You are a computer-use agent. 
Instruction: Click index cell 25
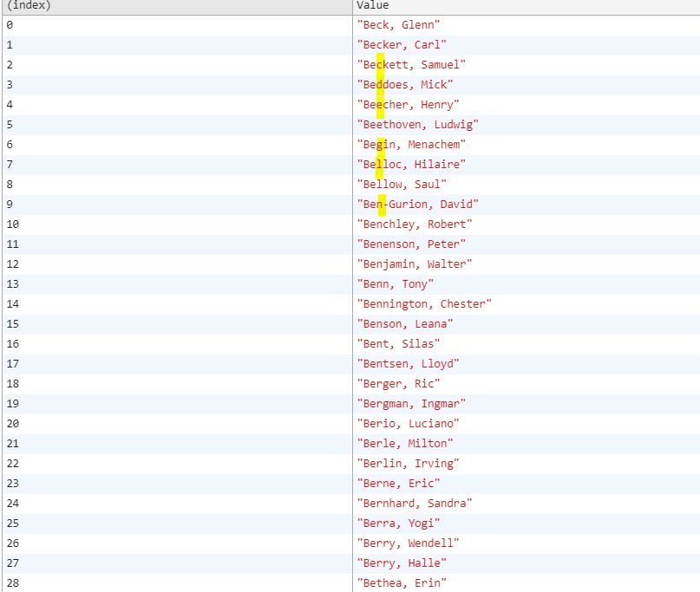point(177,524)
